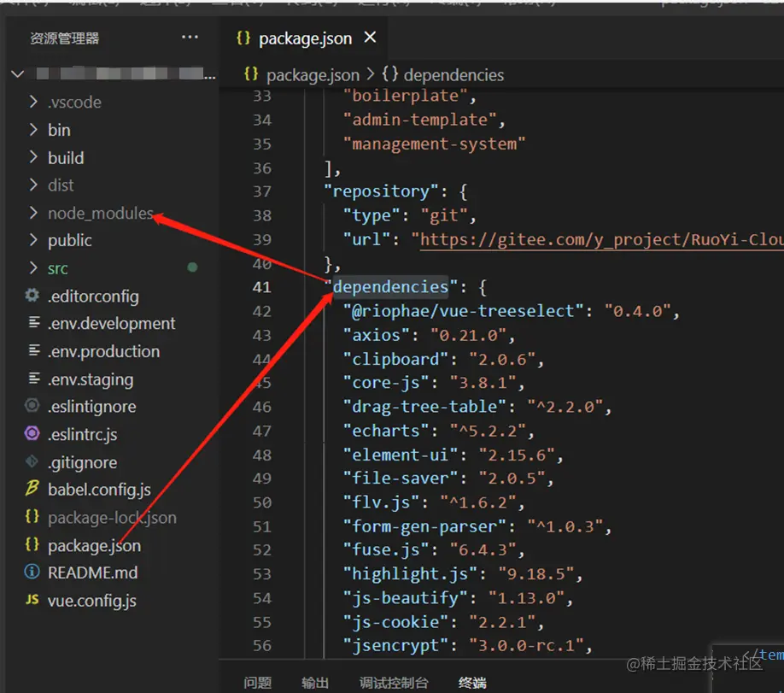Click .env.production file lines icon

pyautogui.click(x=33, y=350)
